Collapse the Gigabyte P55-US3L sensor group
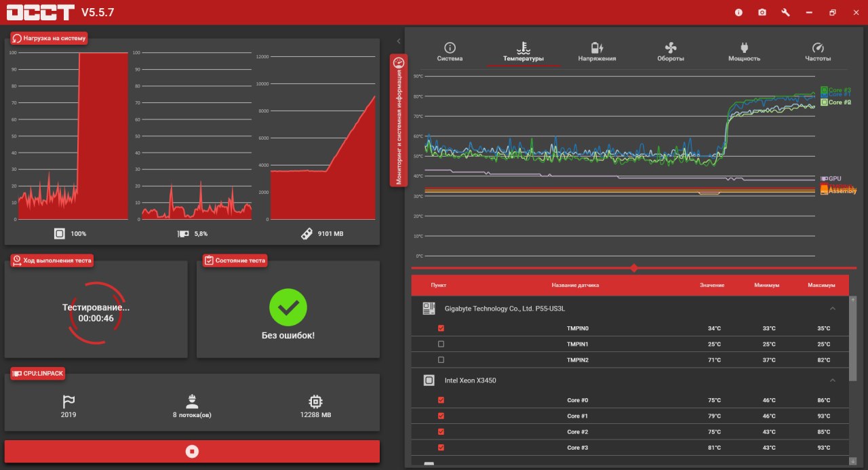Image resolution: width=868 pixels, height=470 pixels. click(x=833, y=309)
